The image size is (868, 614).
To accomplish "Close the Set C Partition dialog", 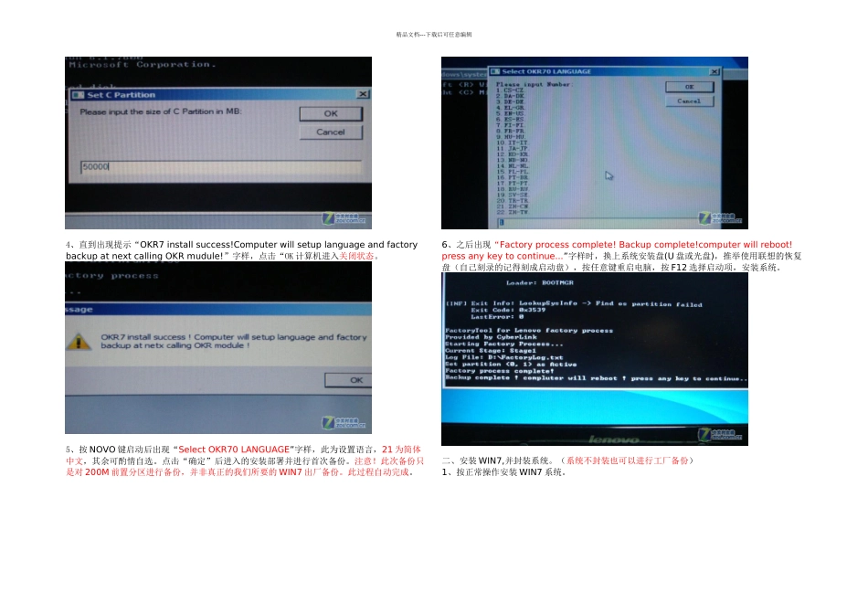I will tap(363, 94).
